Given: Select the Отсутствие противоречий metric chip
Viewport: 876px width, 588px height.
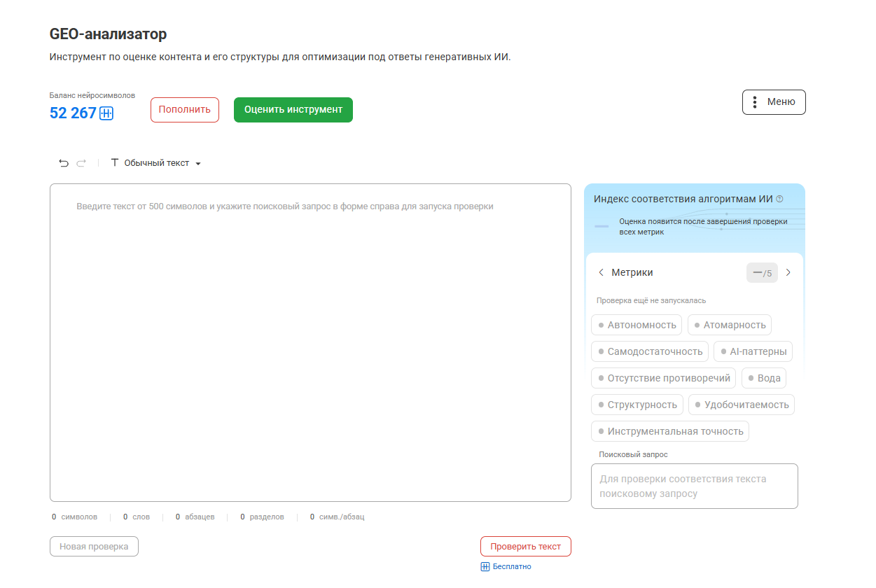Looking at the screenshot, I should click(x=664, y=378).
